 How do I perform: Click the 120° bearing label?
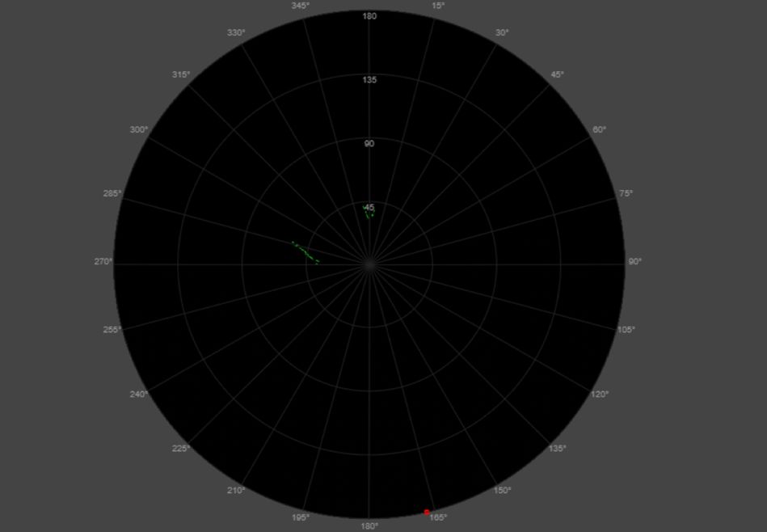pyautogui.click(x=600, y=394)
